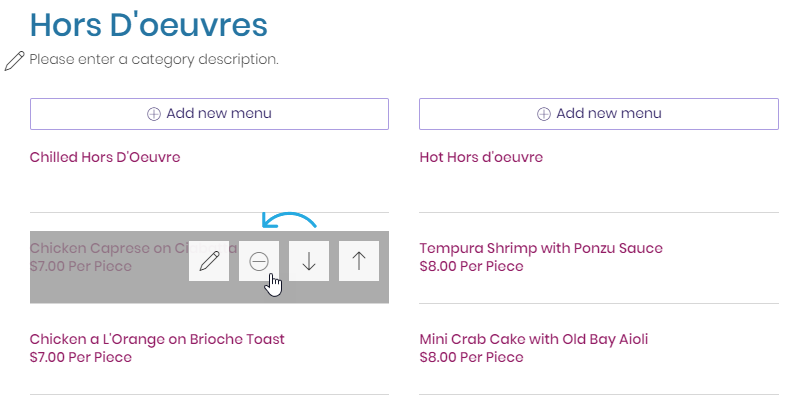Image resolution: width=794 pixels, height=403 pixels.
Task: Move Chicken Caprese item up with up arrow
Action: click(359, 261)
